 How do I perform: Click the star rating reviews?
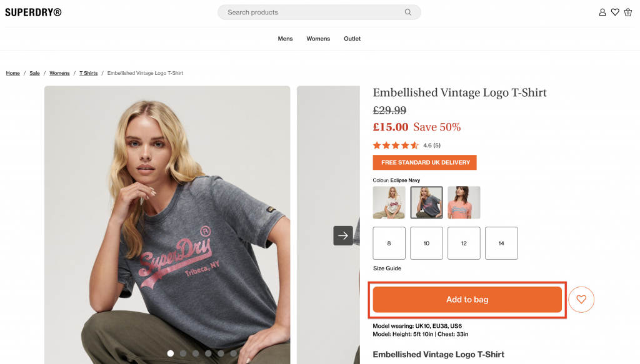tap(396, 145)
